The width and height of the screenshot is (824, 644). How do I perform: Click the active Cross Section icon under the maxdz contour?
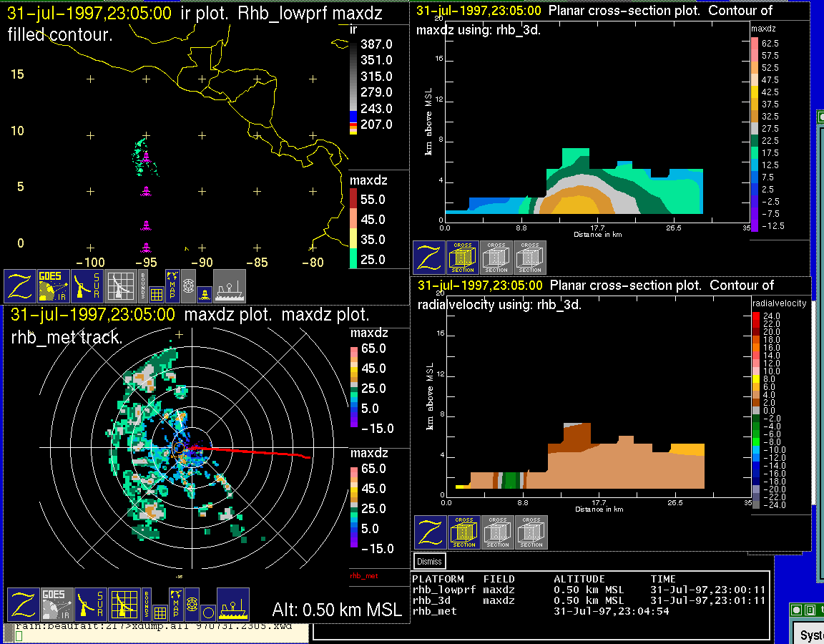pyautogui.click(x=463, y=258)
